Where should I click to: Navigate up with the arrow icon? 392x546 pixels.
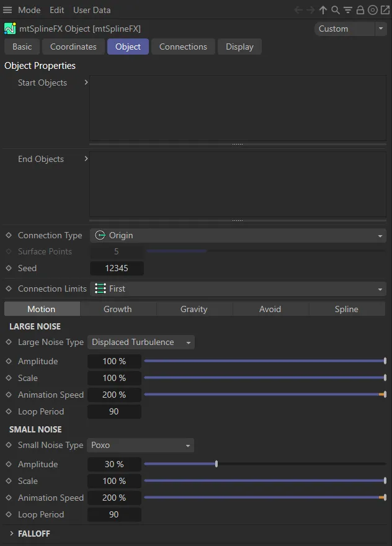tap(322, 10)
